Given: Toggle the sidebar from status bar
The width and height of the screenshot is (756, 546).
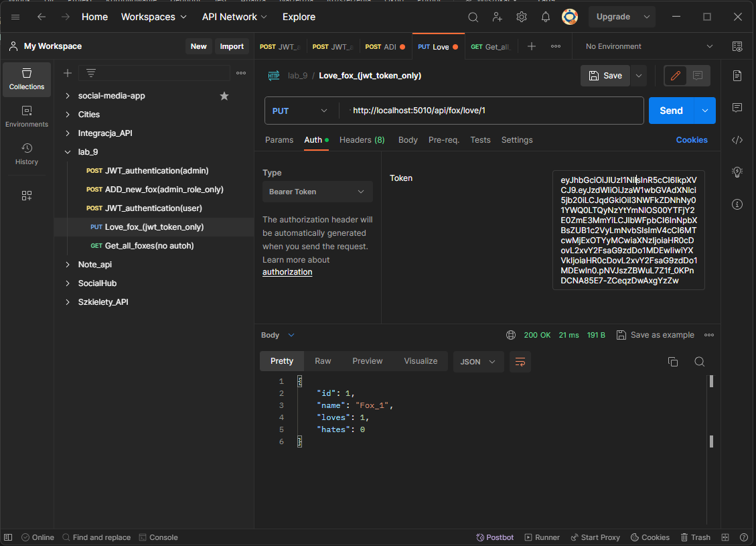Looking at the screenshot, I should (8, 537).
